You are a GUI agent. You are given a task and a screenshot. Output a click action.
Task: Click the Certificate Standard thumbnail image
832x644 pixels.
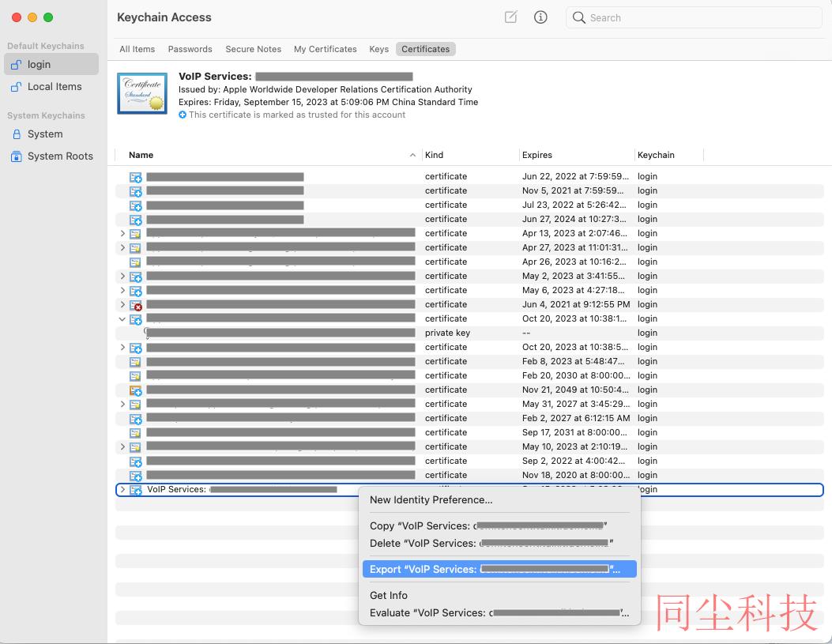142,93
